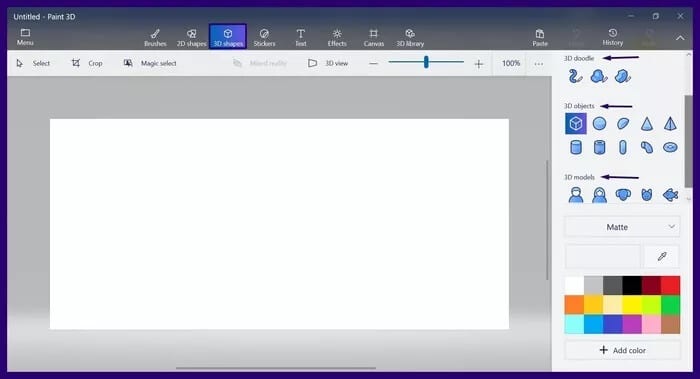Select the Doughnut 3D object
700x379 pixels.
coord(670,147)
